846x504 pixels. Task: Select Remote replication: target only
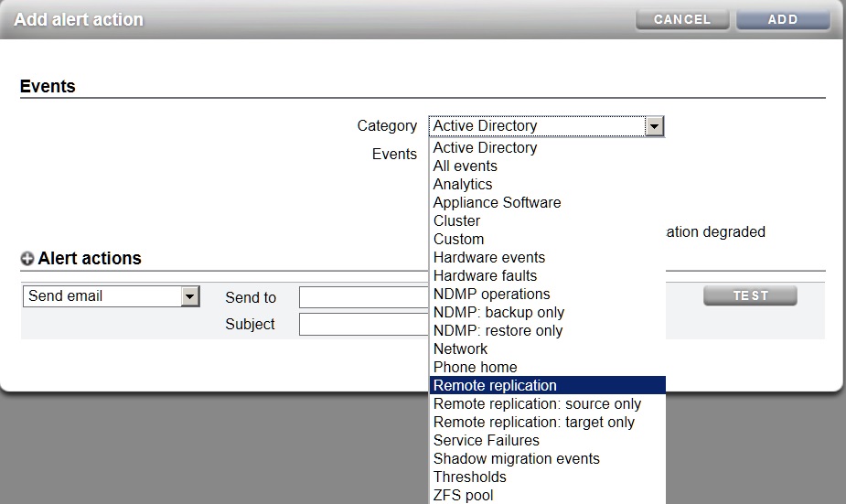click(x=548, y=422)
